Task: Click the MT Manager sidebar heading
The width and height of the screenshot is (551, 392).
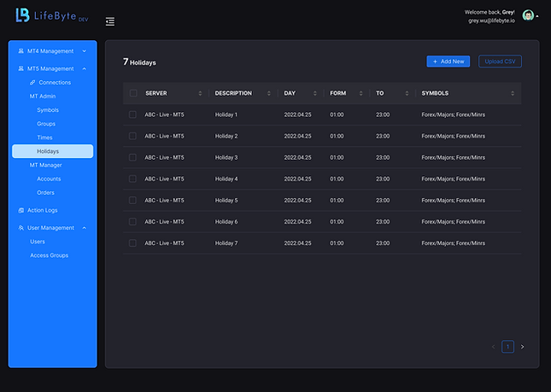Action: [45, 165]
